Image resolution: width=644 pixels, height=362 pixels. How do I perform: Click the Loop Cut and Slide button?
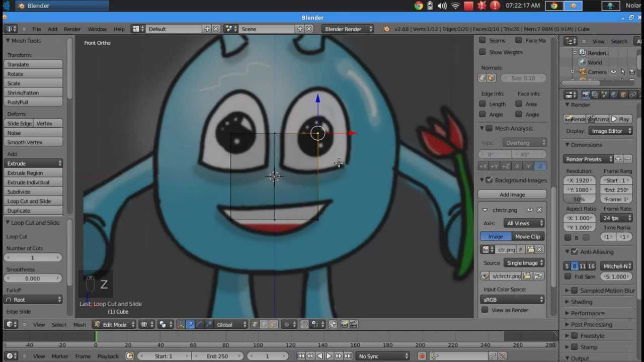click(34, 201)
